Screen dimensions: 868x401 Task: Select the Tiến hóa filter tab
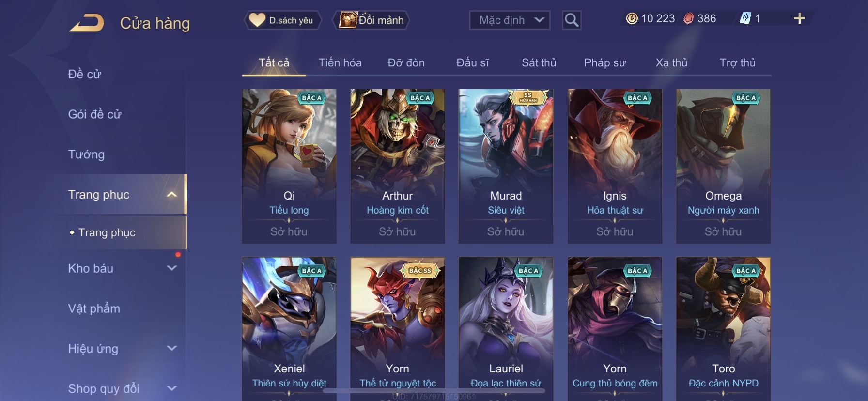pyautogui.click(x=340, y=62)
